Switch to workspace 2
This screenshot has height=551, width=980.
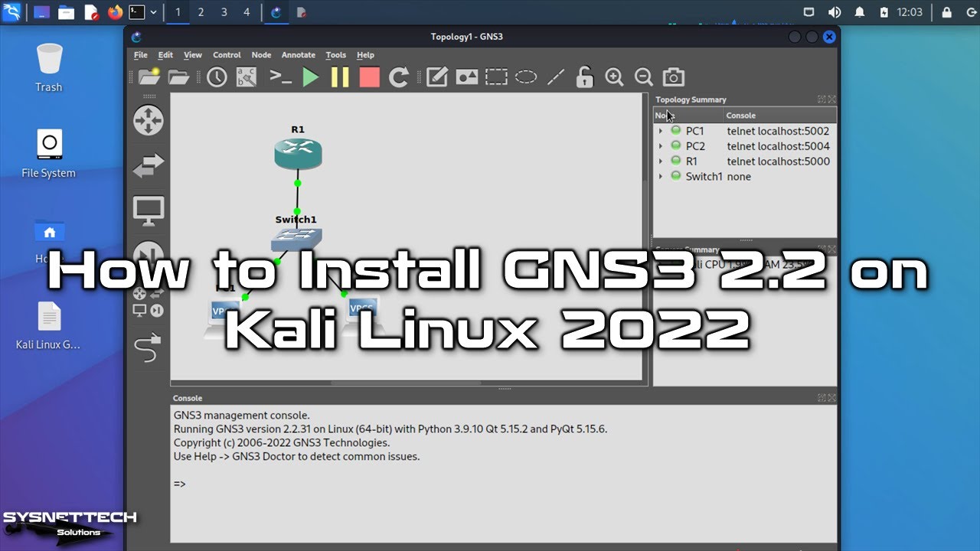pos(201,12)
